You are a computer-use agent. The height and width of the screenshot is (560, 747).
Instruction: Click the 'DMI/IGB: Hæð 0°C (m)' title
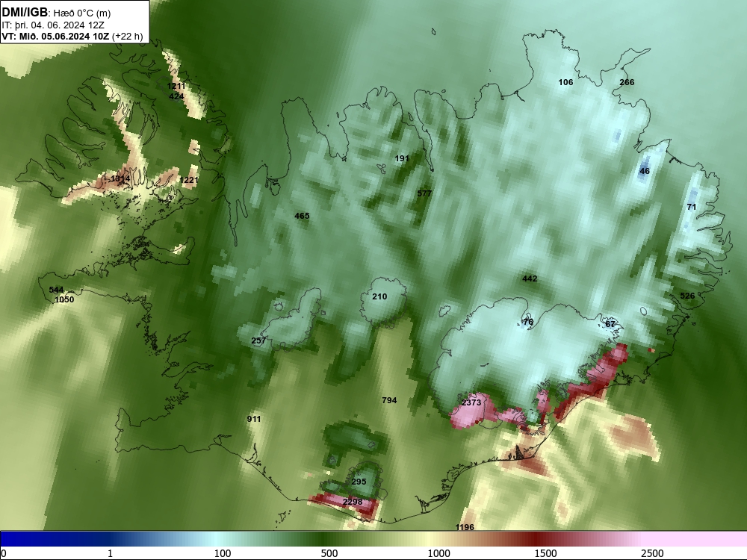coord(57,13)
